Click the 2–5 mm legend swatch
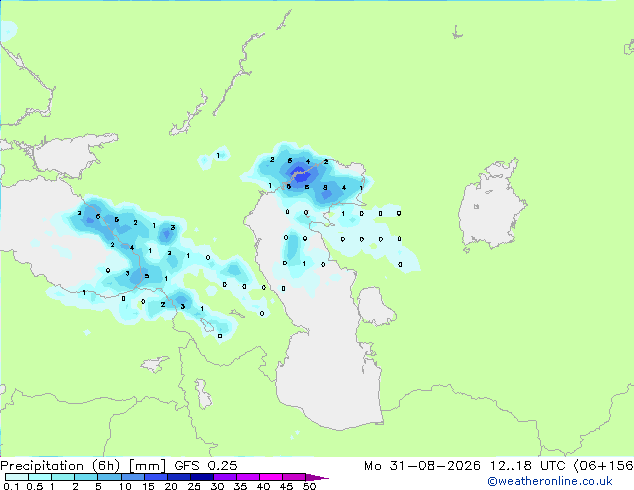The width and height of the screenshot is (634, 490). pos(86,477)
